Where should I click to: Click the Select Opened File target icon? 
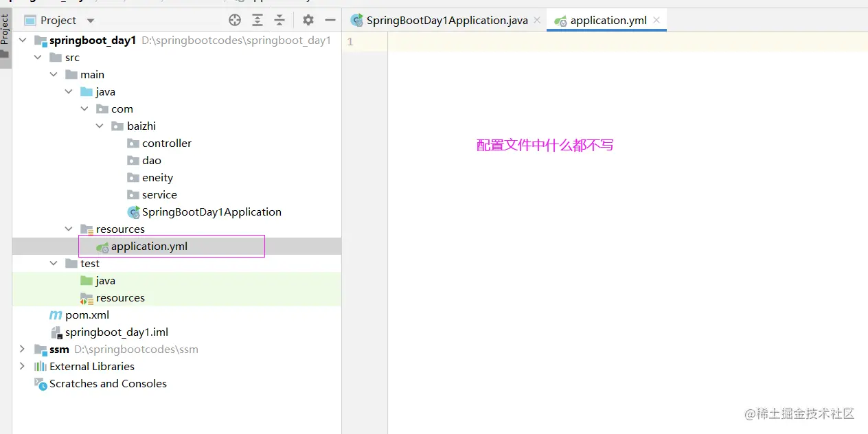(x=234, y=20)
